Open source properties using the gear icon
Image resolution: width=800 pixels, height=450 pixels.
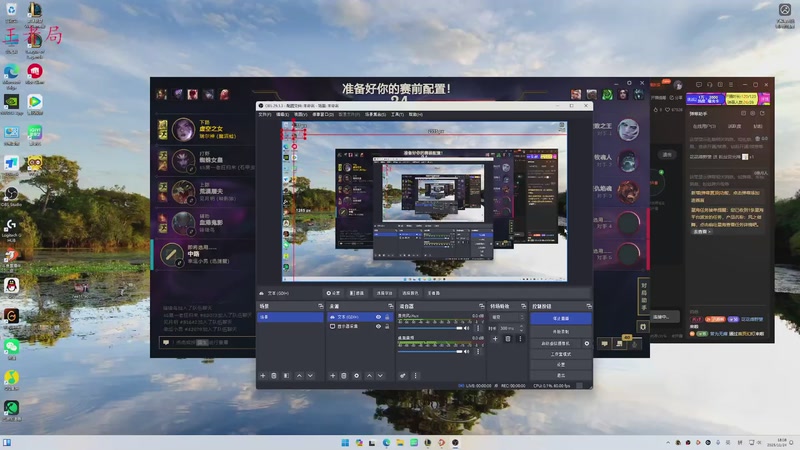click(x=356, y=375)
